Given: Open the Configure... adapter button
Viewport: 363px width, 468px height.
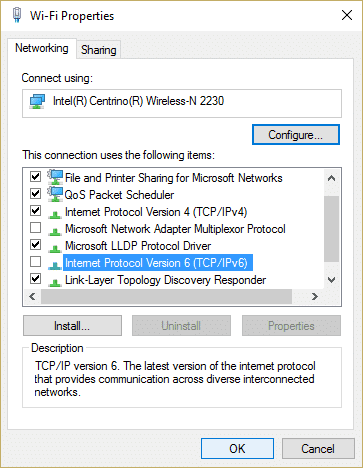Looking at the screenshot, I should click(x=296, y=135).
